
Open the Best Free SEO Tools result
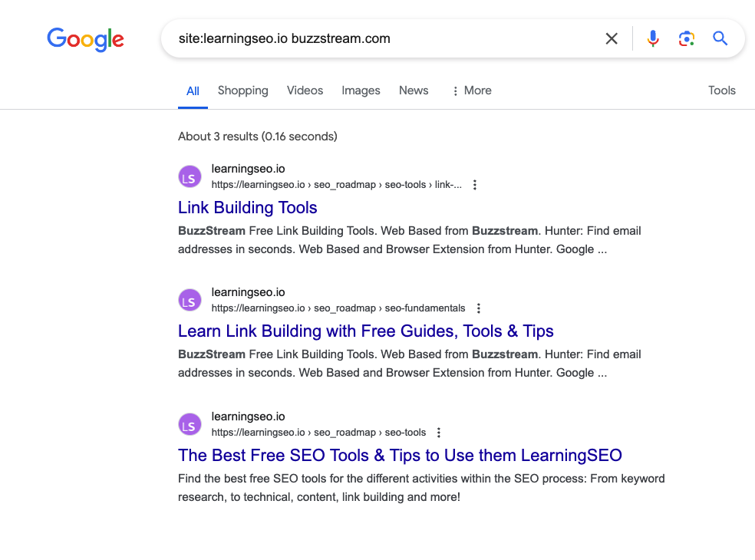(399, 455)
